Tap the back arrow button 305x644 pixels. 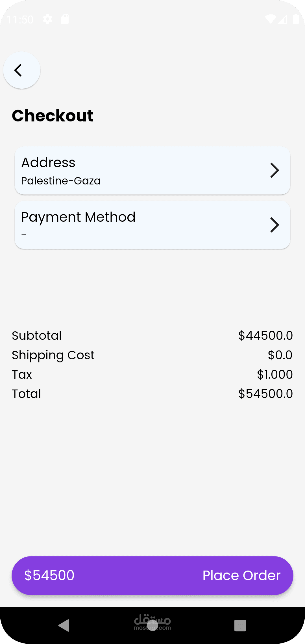click(21, 70)
